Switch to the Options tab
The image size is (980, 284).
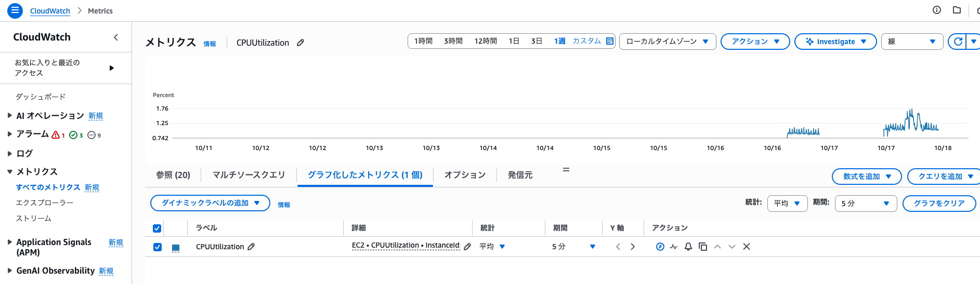pyautogui.click(x=464, y=175)
